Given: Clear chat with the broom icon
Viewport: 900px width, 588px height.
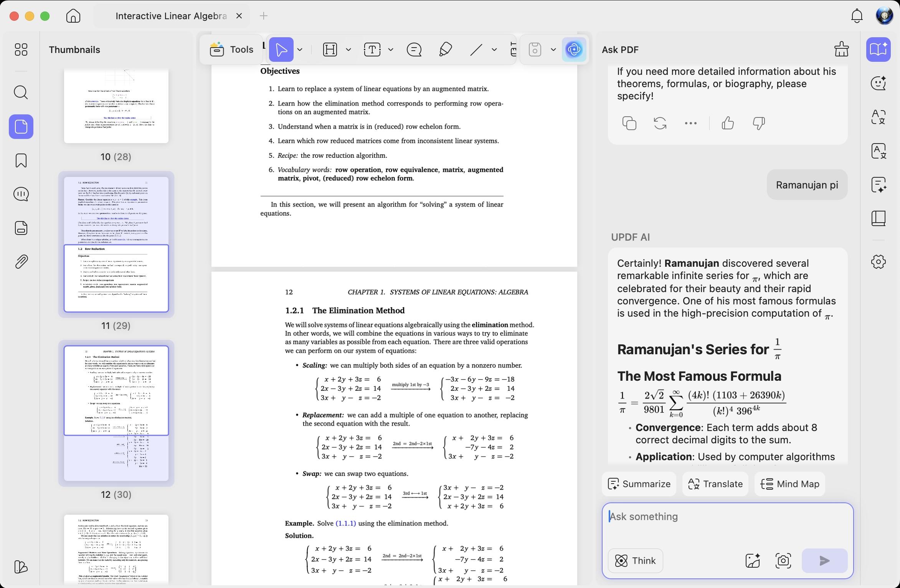Looking at the screenshot, I should click(x=841, y=50).
